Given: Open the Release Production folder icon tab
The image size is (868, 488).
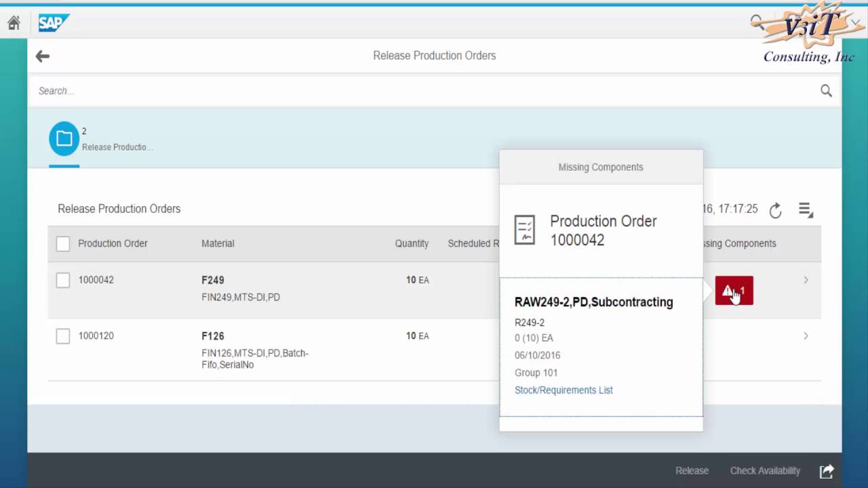Looking at the screenshot, I should coord(64,139).
